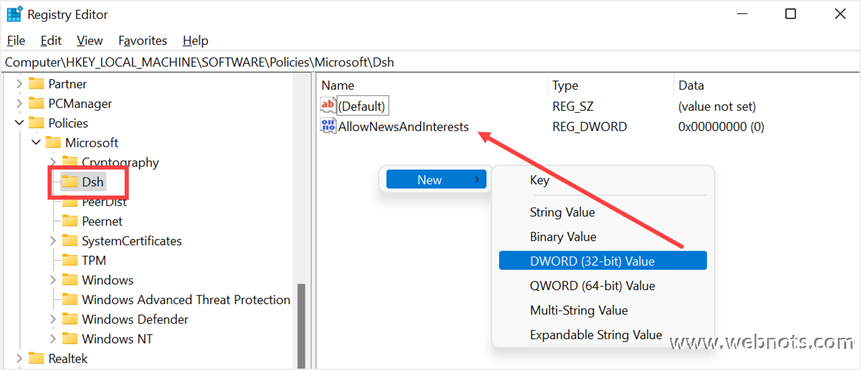Expand the Windows key chevron
Screen dimensions: 861x370
pyautogui.click(x=53, y=280)
